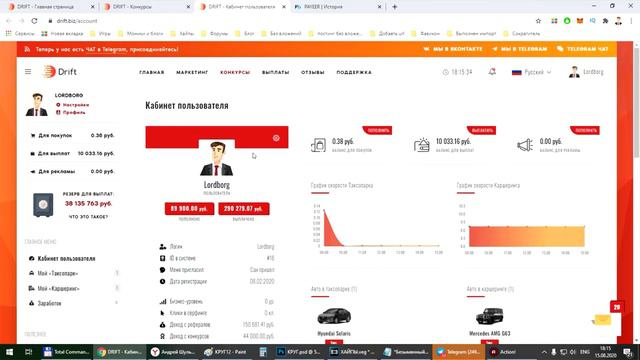Click the gear icon on red profile banner
The image size is (640, 360).
pos(276,138)
